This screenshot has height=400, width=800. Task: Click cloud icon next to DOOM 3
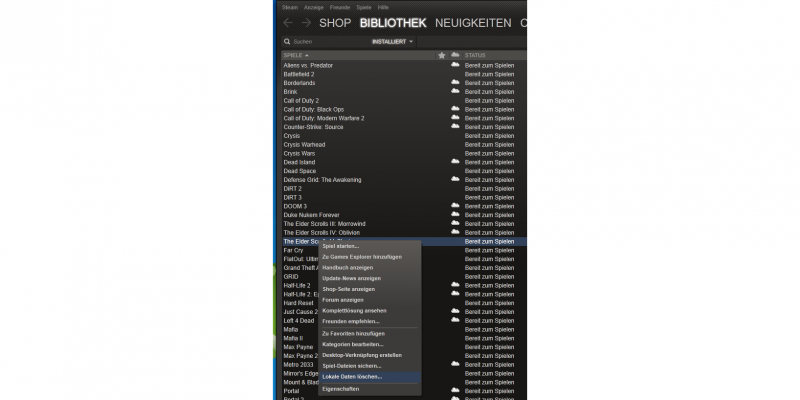point(455,206)
